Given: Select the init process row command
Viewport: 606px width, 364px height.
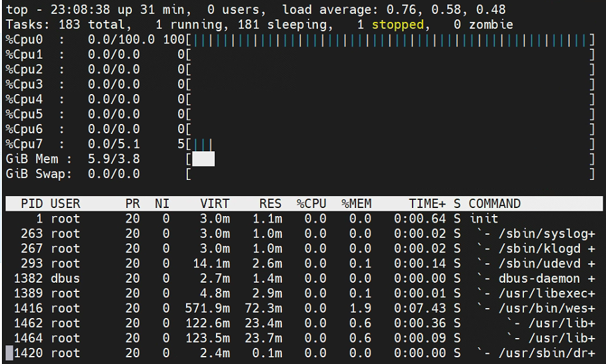Looking at the screenshot, I should pos(484,219).
